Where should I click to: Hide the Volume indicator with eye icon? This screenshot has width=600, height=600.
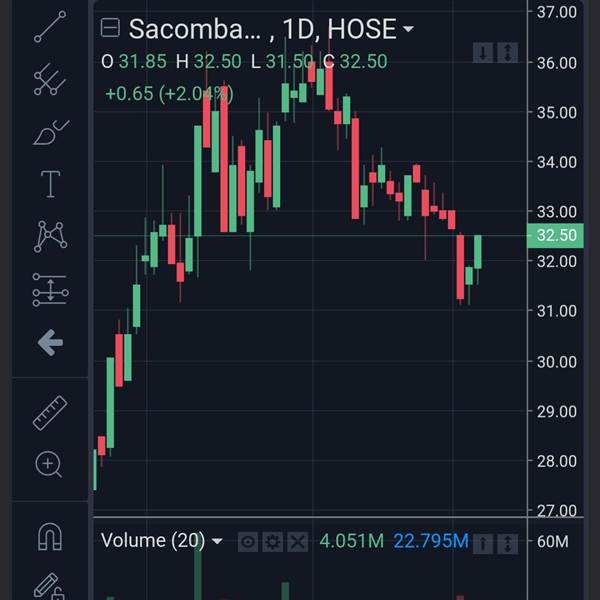248,542
